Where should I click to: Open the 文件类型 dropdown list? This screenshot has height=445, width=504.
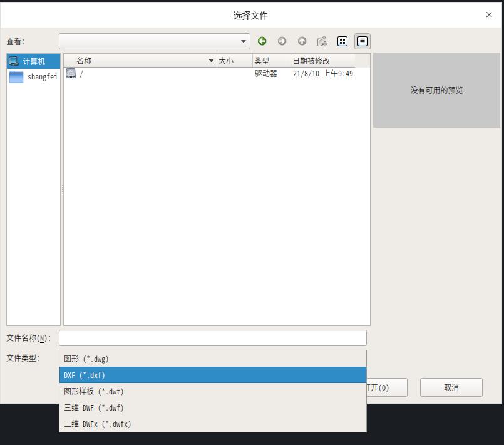[x=213, y=358]
